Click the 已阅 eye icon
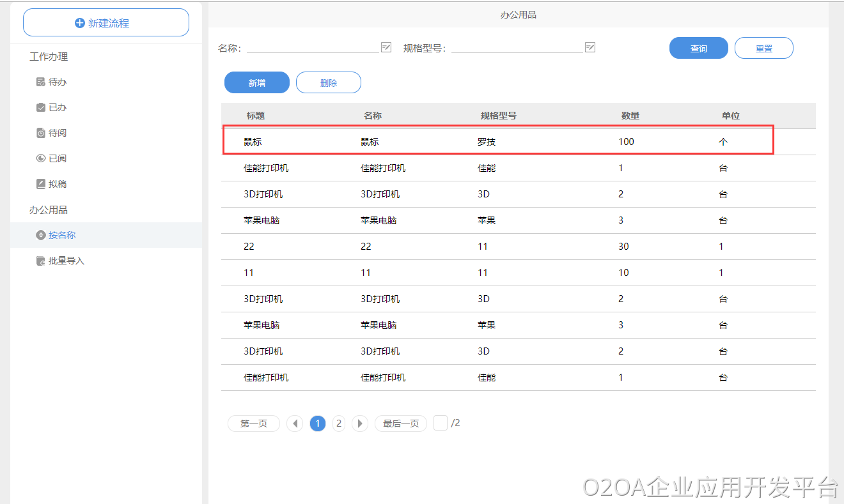Screen dimensions: 844x504 pyautogui.click(x=41, y=158)
